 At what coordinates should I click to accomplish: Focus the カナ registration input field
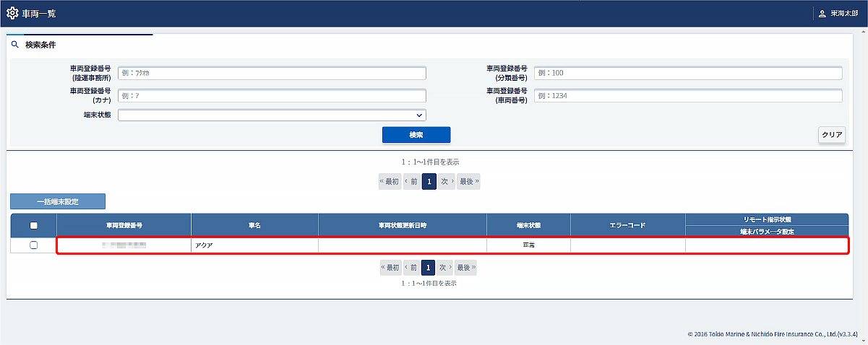(x=272, y=95)
